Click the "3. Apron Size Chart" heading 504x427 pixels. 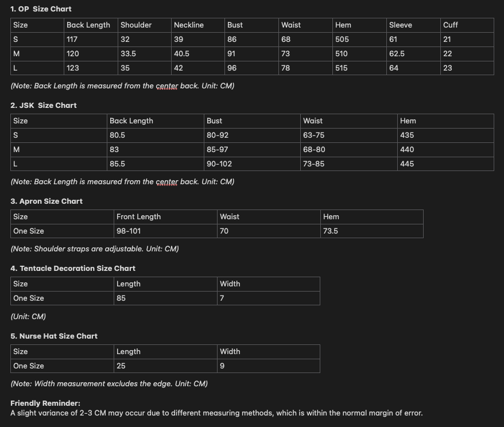point(46,201)
